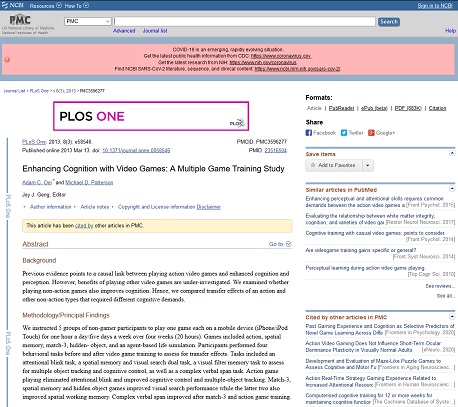Collapse Cited by other articles panel
458x407 pixels.
coord(452,316)
